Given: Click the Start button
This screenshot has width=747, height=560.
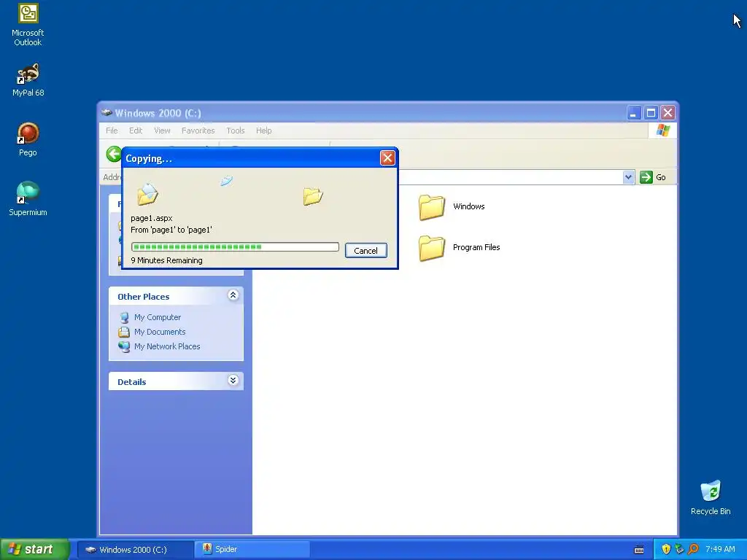Looking at the screenshot, I should pos(34,550).
